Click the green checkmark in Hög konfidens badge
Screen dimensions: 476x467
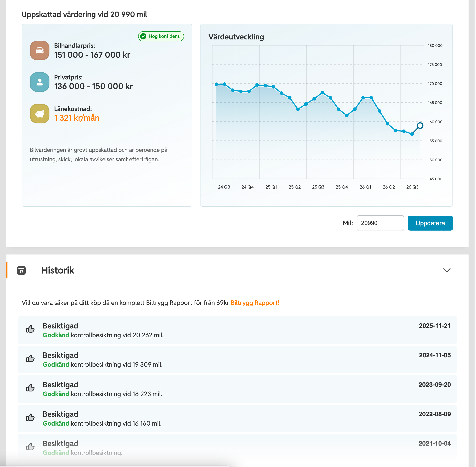tap(143, 36)
